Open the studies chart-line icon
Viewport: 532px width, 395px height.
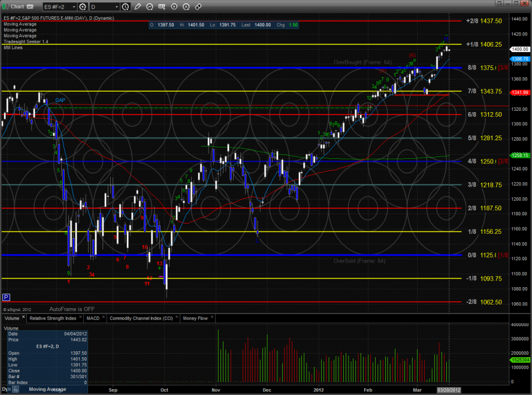(x=150, y=7)
